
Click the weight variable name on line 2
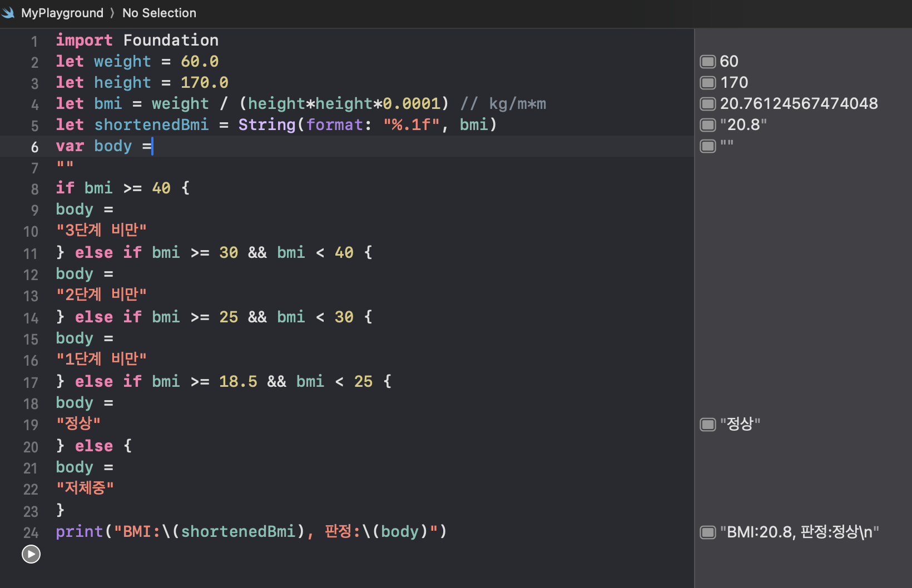122,61
